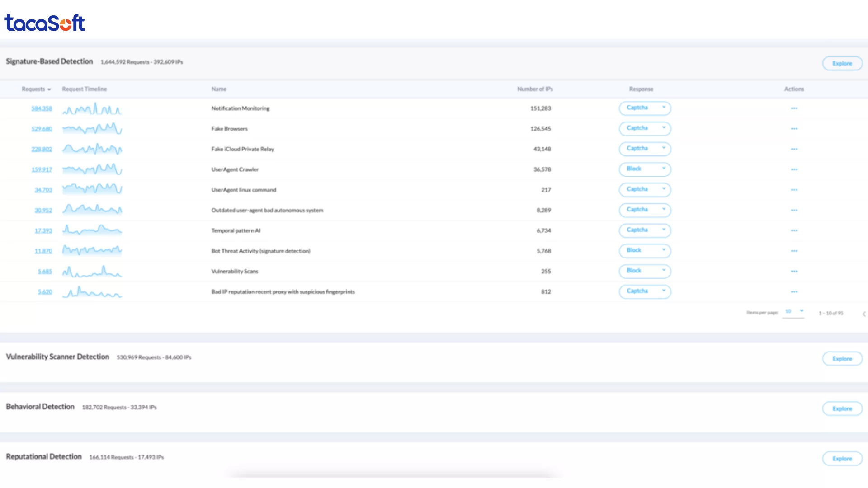Open the 5,620 requests link
This screenshot has height=488, width=868.
coord(45,292)
